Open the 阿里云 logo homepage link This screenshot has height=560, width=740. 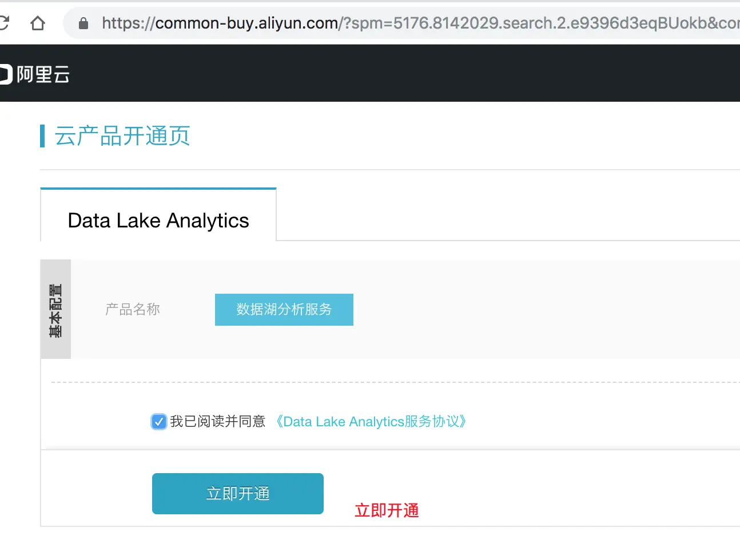point(34,74)
